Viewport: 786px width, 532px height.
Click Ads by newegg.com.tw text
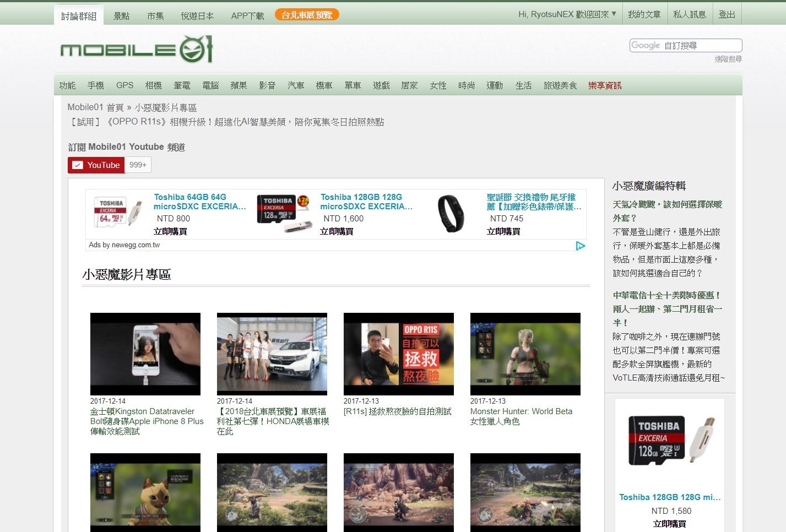point(124,245)
